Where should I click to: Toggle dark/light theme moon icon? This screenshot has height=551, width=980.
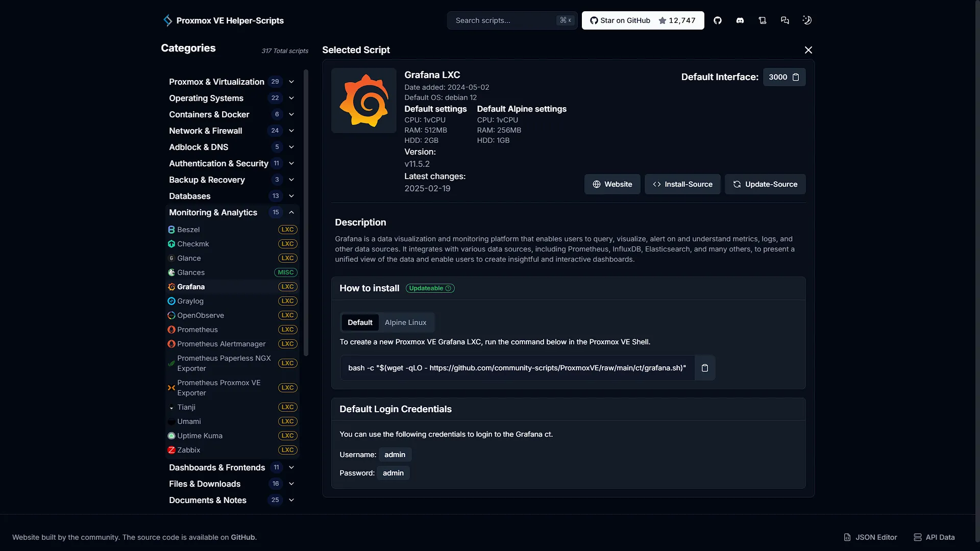point(807,20)
